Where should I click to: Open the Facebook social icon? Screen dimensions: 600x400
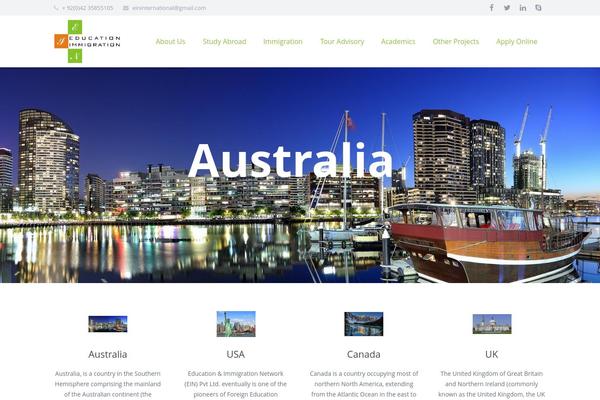click(492, 8)
